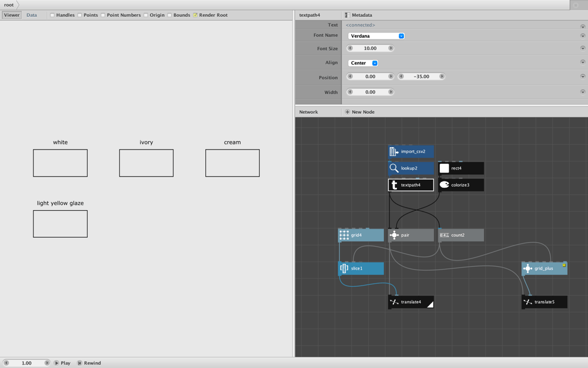Expand the Align options arrow
Image resolution: width=588 pixels, height=368 pixels.
coord(583,62)
